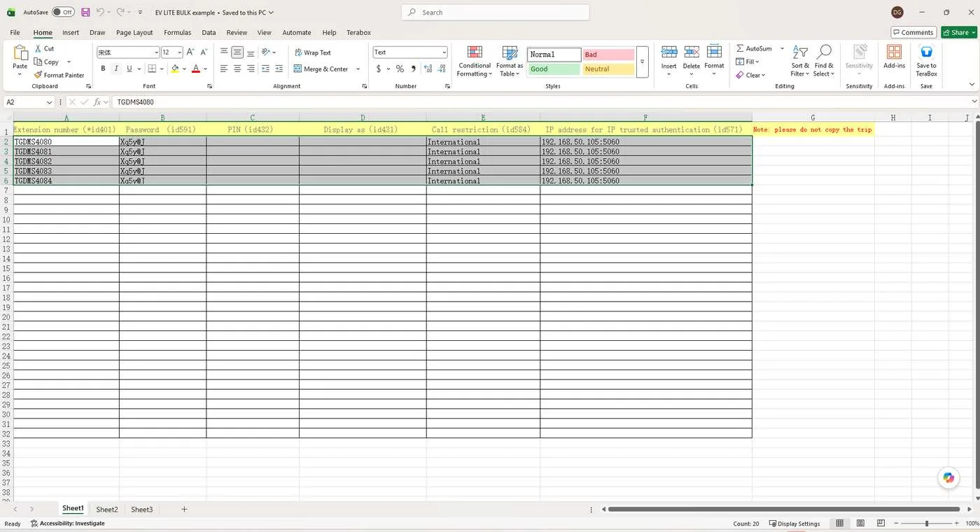Switch to Normal view in status bar

(x=839, y=524)
